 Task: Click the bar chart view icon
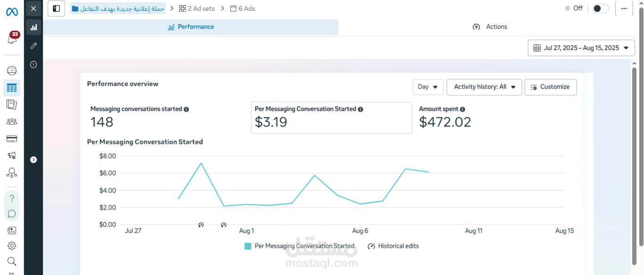33,27
